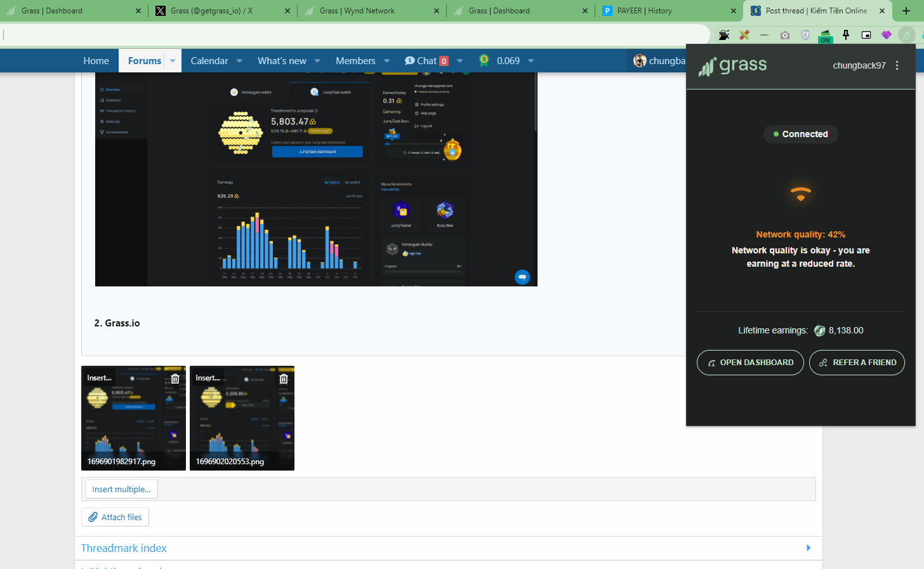The image size is (924, 569).
Task: Close the Grass | Wynd Network tab
Action: click(437, 11)
